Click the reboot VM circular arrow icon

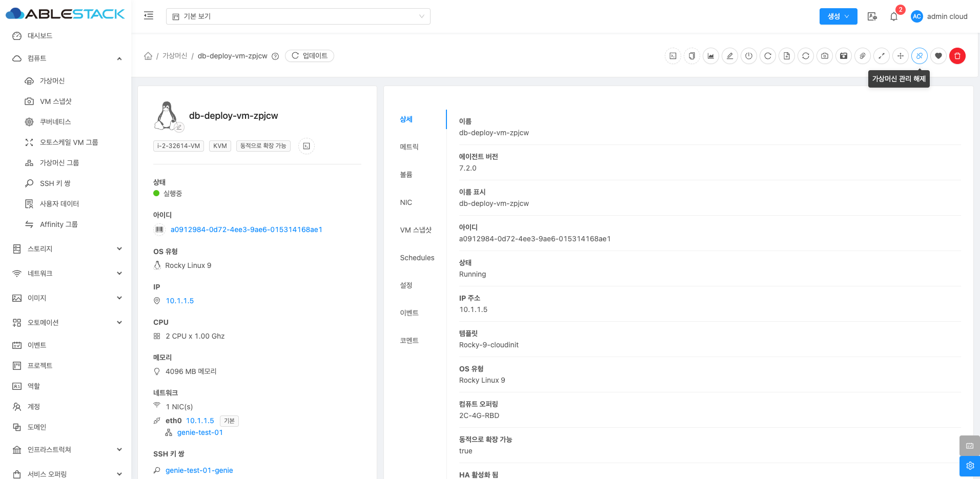coord(768,56)
